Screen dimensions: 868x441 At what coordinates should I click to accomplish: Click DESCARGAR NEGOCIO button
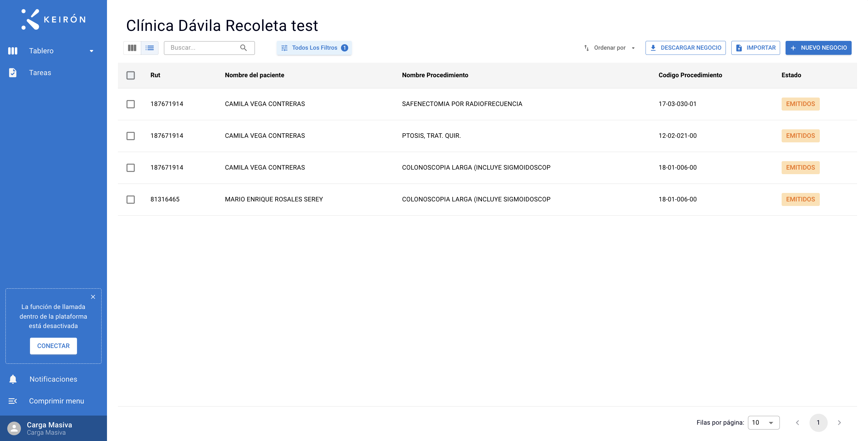685,48
